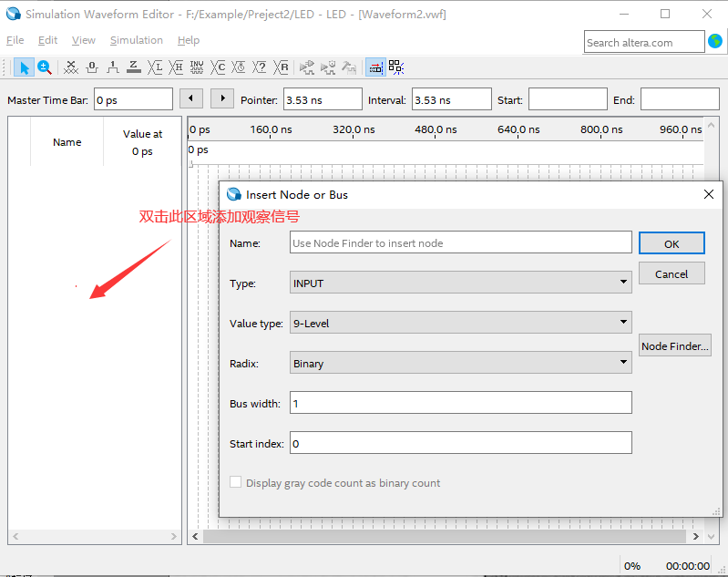
Task: Cancel the Insert Node or Bus dialog
Action: tap(672, 273)
